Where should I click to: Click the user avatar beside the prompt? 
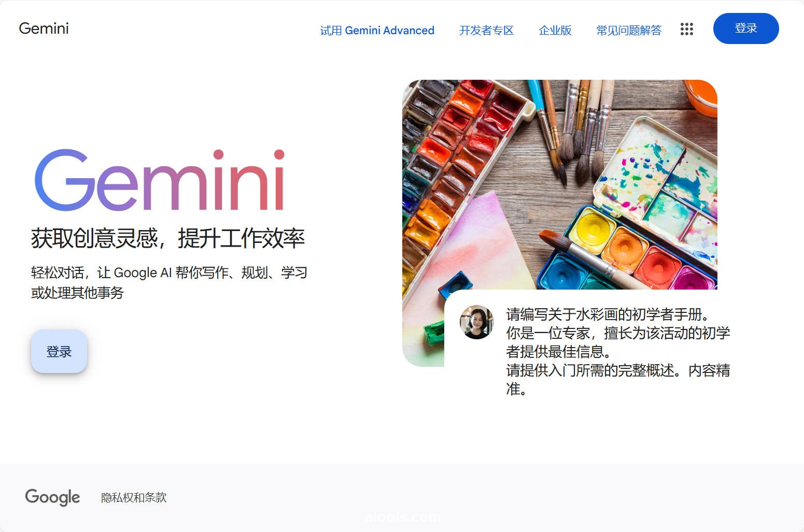tap(476, 322)
